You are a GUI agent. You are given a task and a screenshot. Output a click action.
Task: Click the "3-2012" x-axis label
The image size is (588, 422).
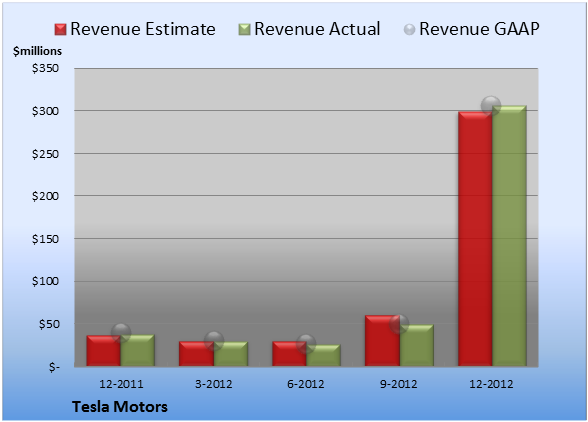tap(214, 384)
